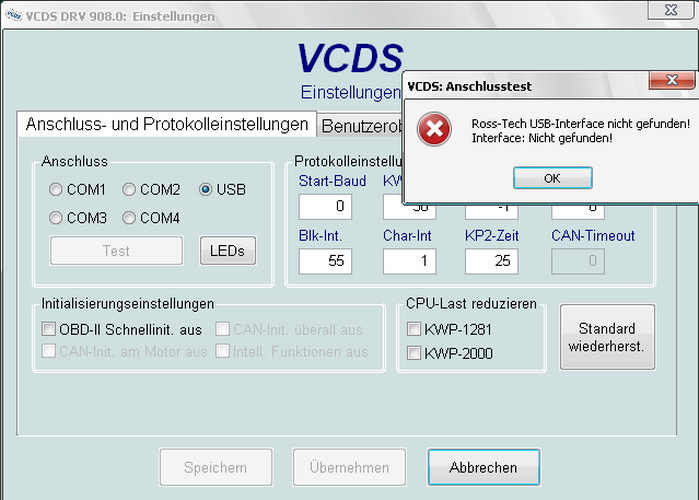This screenshot has width=699, height=500.
Task: Click the Speichern button
Action: click(216, 467)
